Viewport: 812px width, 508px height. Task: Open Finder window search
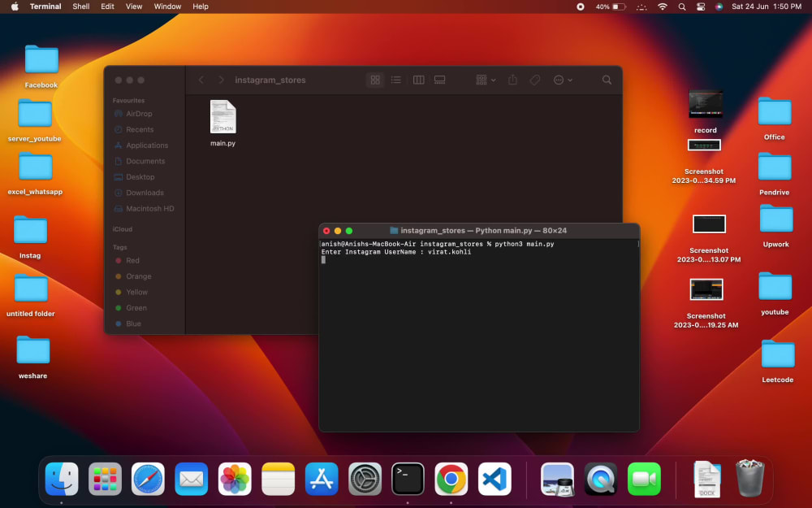[607, 80]
